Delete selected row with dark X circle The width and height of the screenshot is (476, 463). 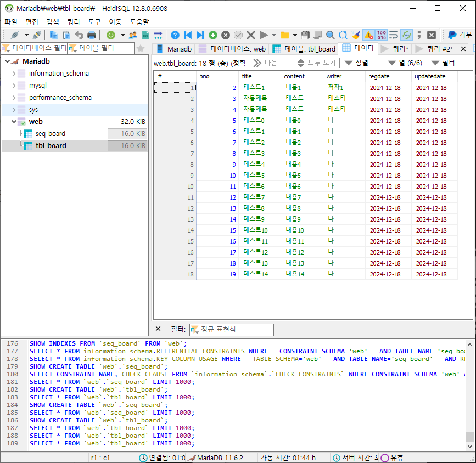226,35
